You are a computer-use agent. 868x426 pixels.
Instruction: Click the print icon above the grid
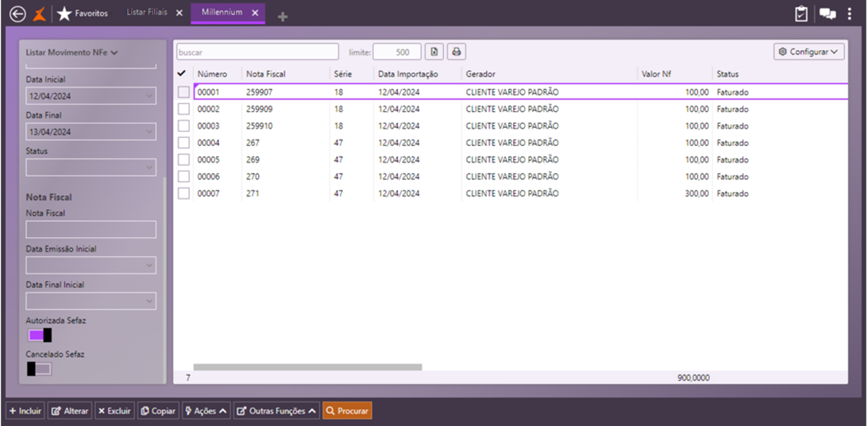[456, 52]
